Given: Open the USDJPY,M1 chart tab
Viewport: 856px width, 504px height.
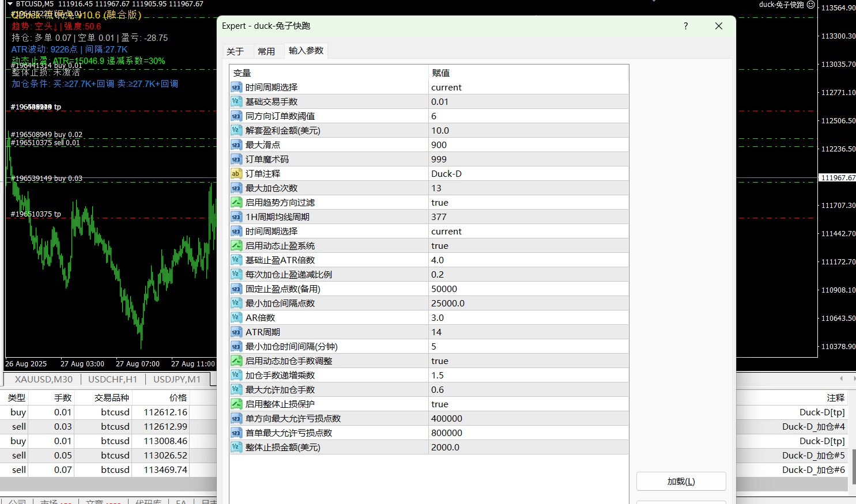Looking at the screenshot, I should point(177,379).
